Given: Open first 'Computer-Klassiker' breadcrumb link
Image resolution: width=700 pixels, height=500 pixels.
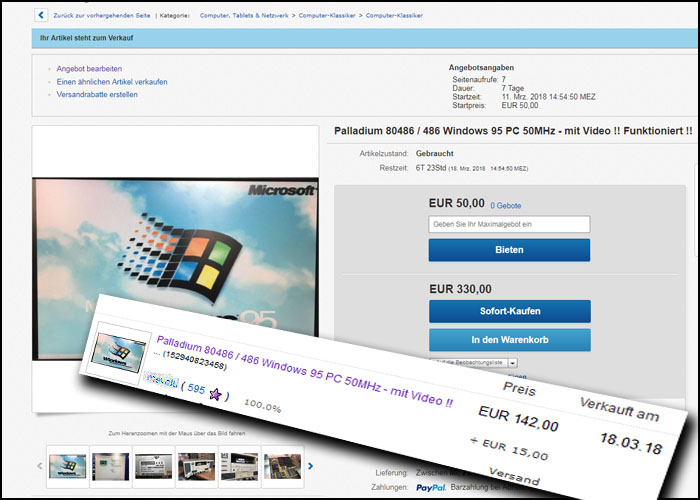Looking at the screenshot, I should (x=327, y=15).
